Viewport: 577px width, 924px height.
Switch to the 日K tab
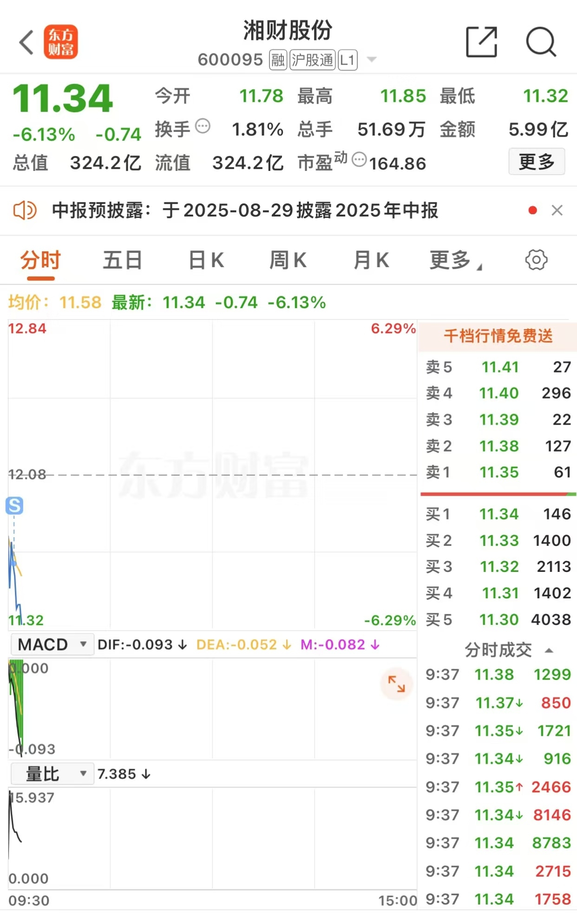(x=206, y=260)
